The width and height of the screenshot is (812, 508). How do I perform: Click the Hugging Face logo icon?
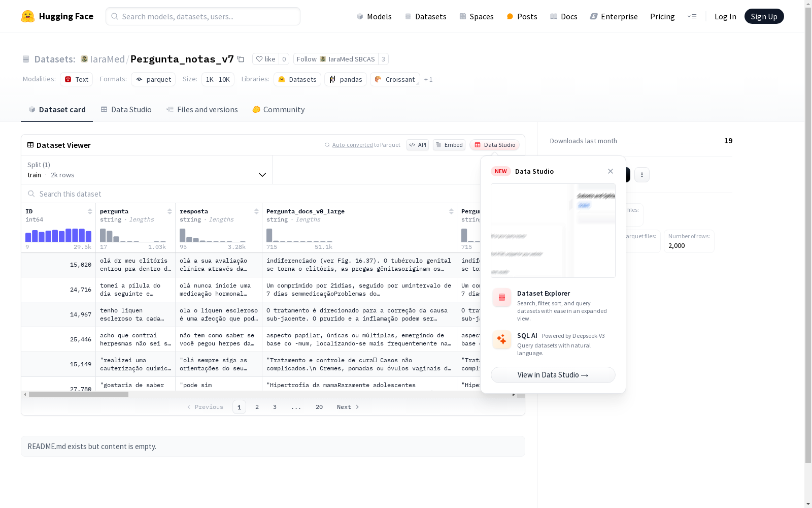pyautogui.click(x=28, y=16)
